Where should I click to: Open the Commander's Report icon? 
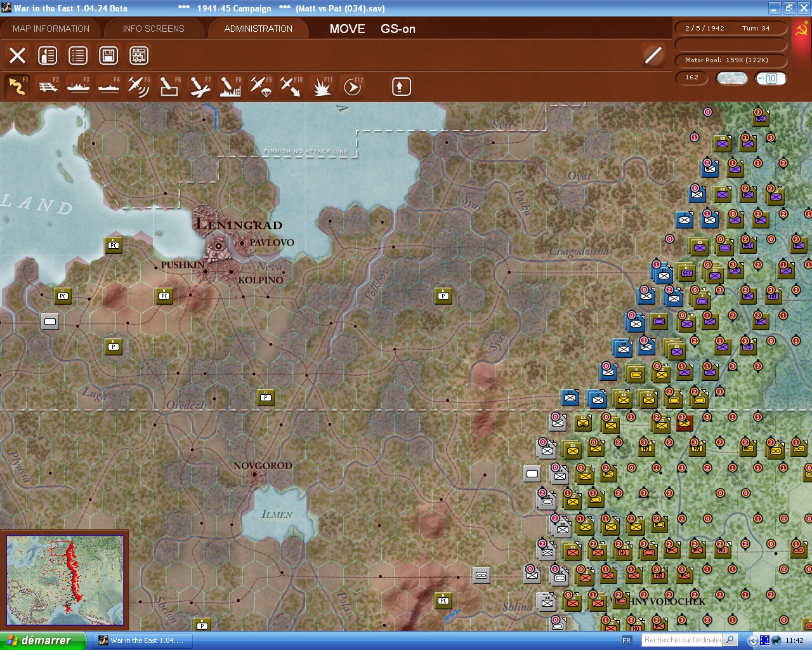(48, 55)
